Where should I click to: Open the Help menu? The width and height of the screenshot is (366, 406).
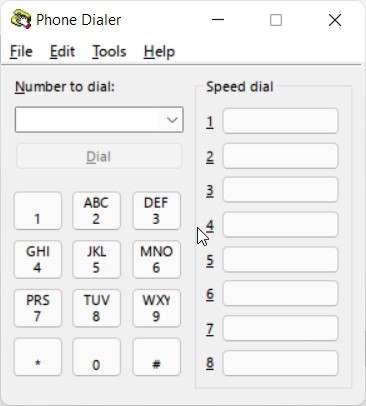pyautogui.click(x=159, y=52)
